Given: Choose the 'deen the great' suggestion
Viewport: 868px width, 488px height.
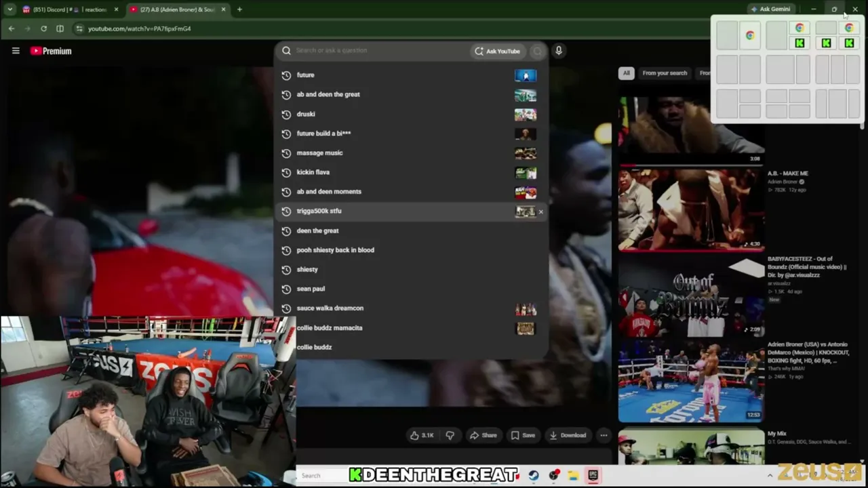Looking at the screenshot, I should pos(411,230).
